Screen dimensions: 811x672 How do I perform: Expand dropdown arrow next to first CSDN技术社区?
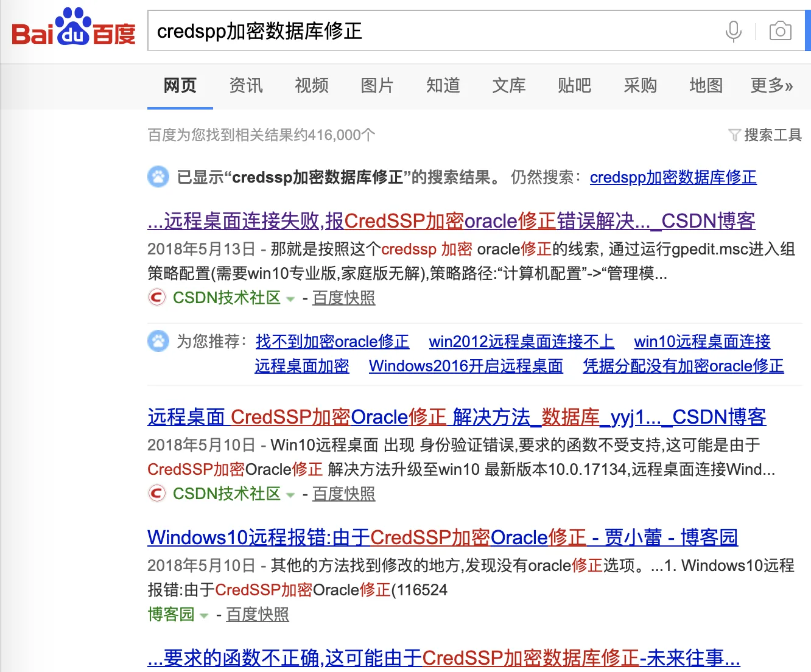290,299
